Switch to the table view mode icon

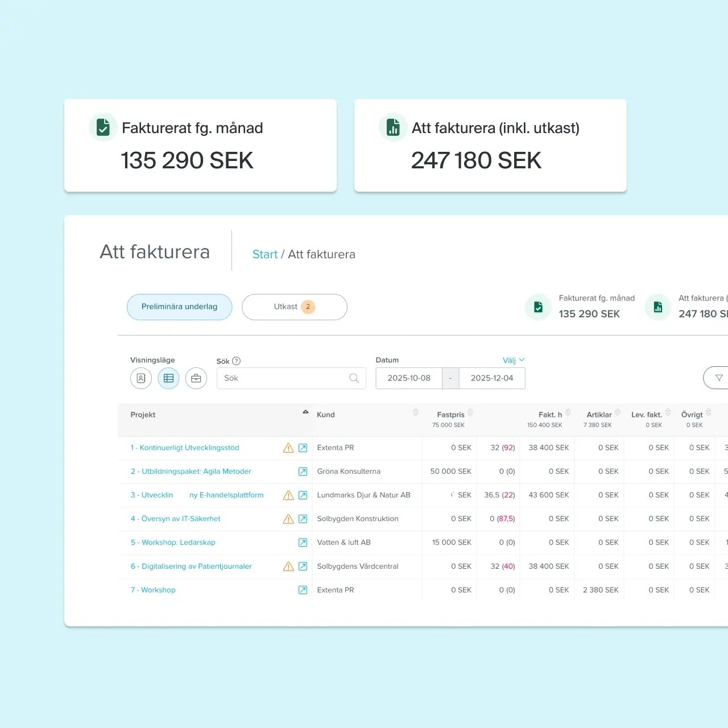(x=168, y=378)
